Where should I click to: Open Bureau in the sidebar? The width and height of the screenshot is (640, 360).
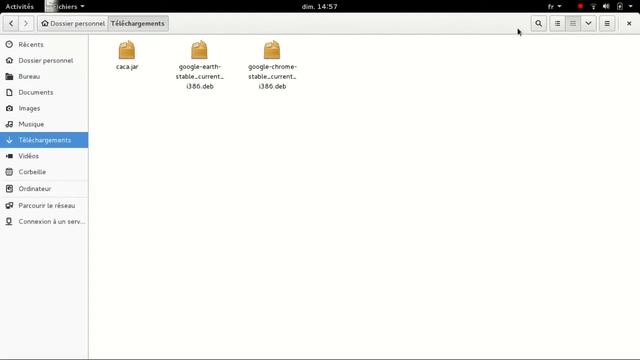44,76
